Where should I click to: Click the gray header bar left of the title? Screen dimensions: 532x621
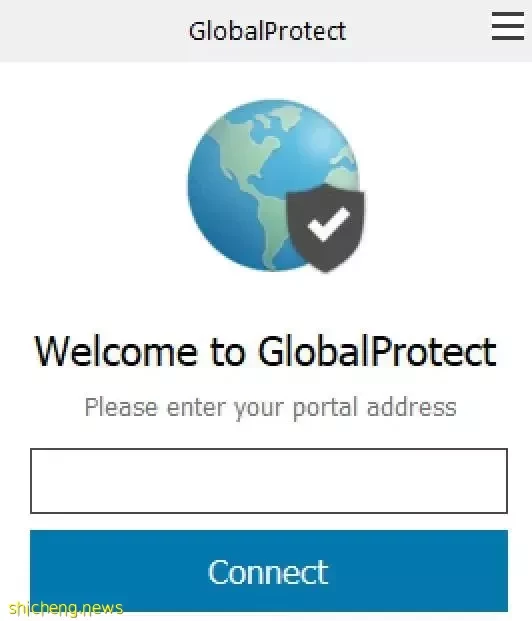pos(93,31)
